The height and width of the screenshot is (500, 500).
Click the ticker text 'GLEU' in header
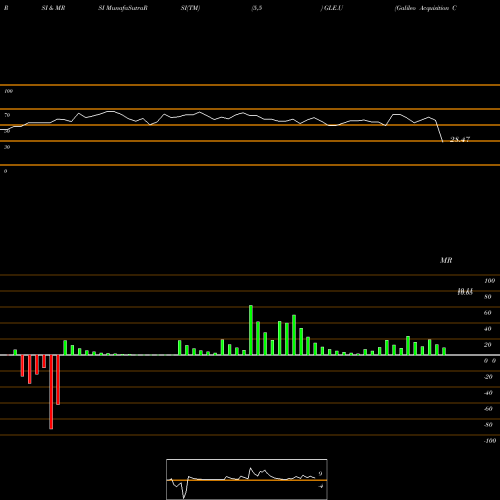333,8
